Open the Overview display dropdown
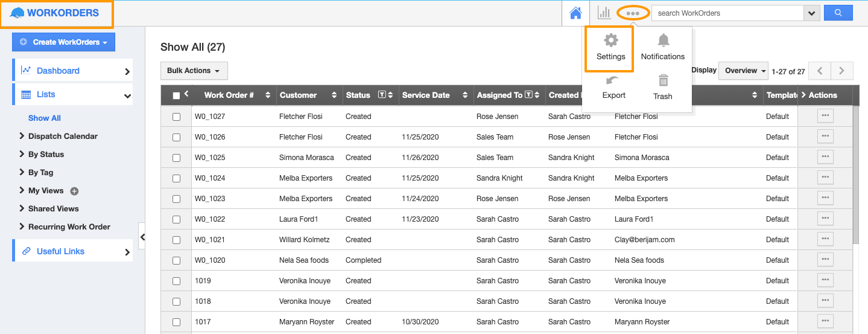The image size is (868, 334). click(x=743, y=71)
